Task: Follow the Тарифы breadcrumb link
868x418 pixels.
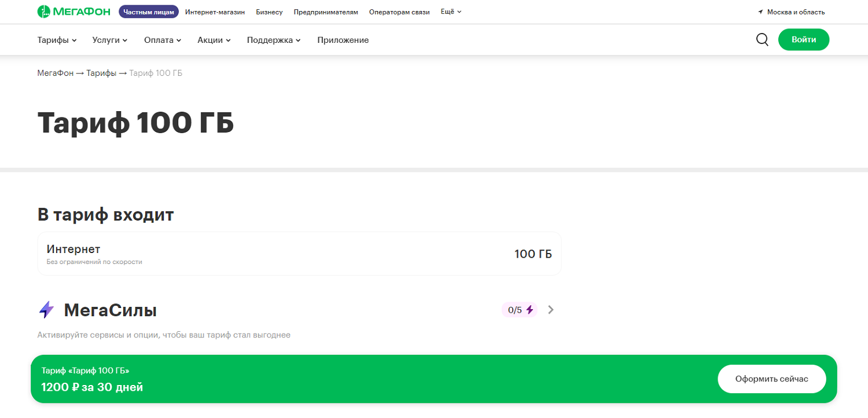Action: (101, 73)
